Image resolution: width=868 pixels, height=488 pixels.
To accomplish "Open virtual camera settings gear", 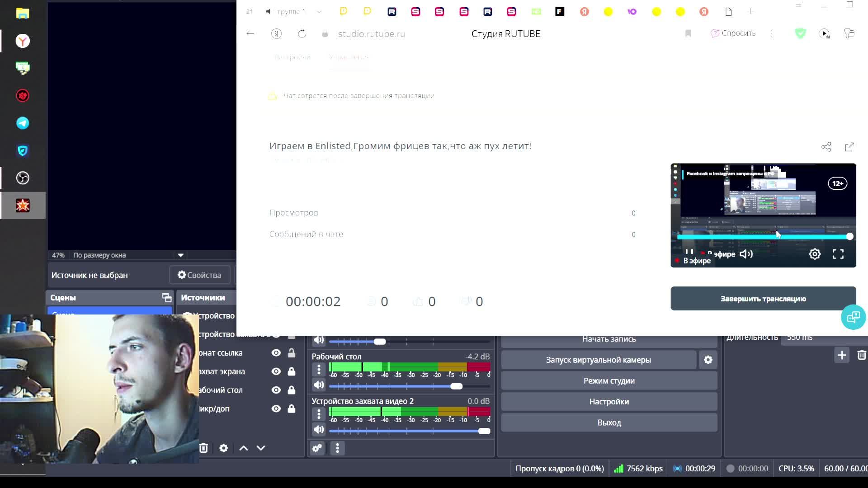I will [708, 360].
